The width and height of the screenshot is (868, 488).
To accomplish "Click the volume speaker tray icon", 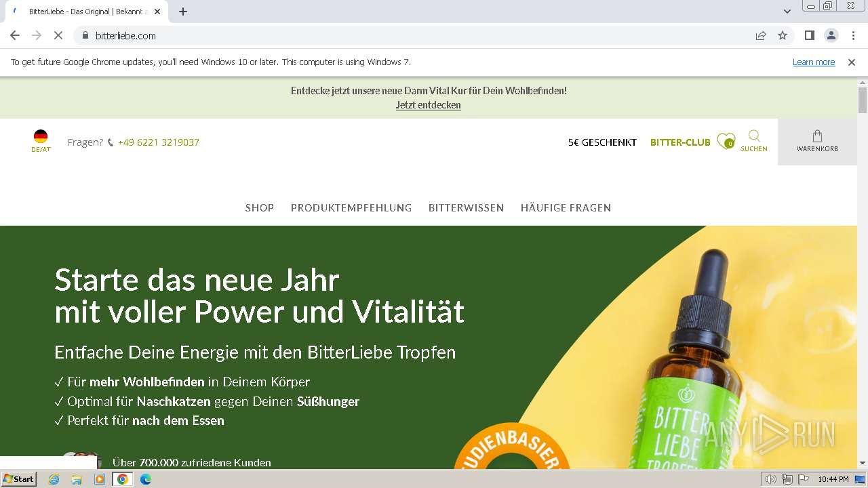I will click(771, 479).
